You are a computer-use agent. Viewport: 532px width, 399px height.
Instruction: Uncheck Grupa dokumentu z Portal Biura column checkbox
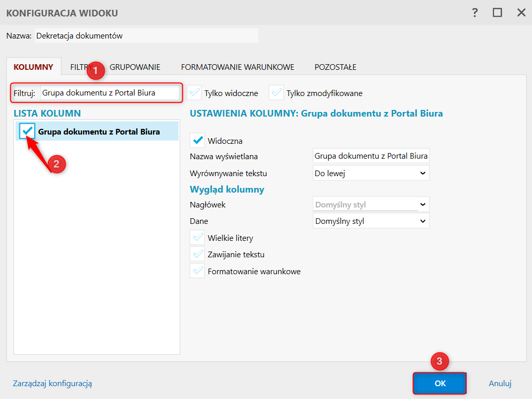click(x=28, y=131)
